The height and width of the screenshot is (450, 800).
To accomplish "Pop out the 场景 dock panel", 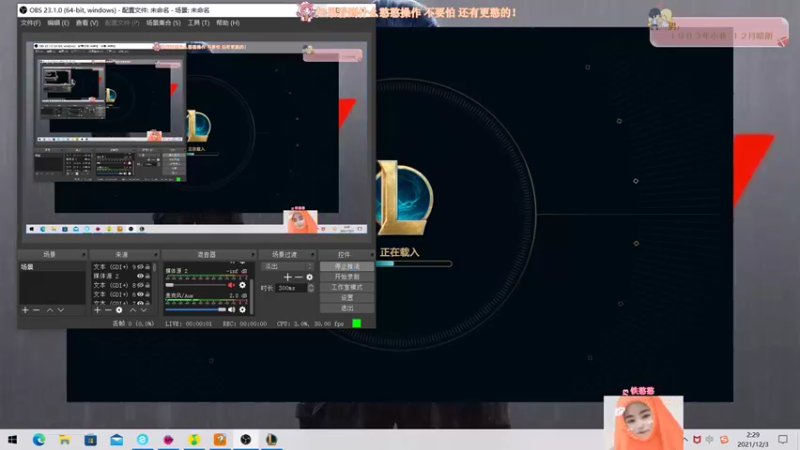I will point(83,254).
